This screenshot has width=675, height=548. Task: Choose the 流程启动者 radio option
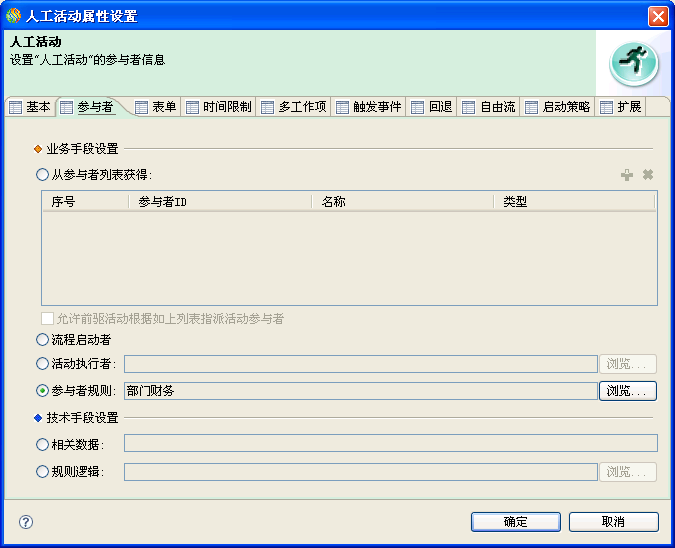click(x=42, y=340)
